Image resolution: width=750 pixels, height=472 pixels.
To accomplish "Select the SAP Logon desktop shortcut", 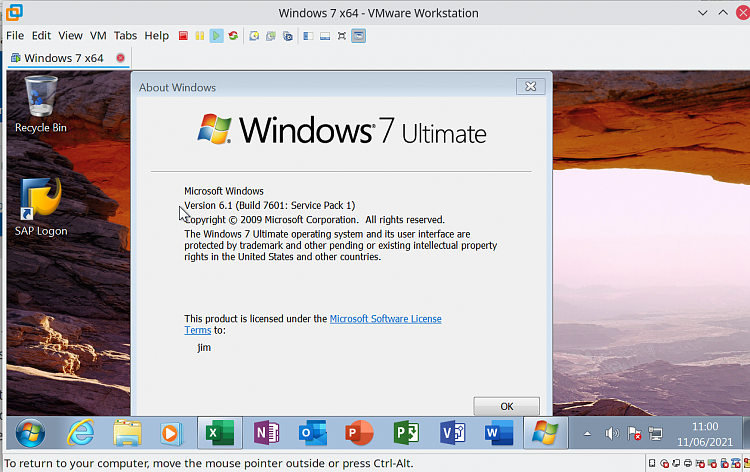I will [x=41, y=208].
